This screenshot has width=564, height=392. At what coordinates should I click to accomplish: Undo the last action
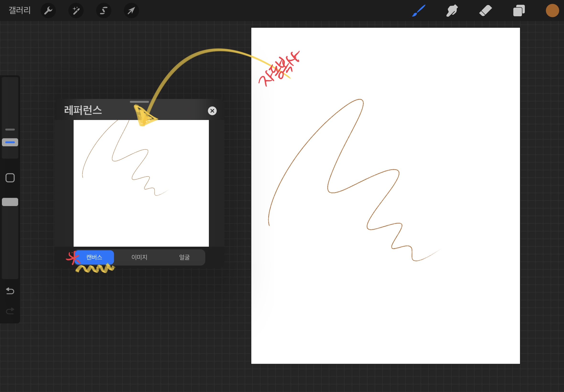click(10, 291)
